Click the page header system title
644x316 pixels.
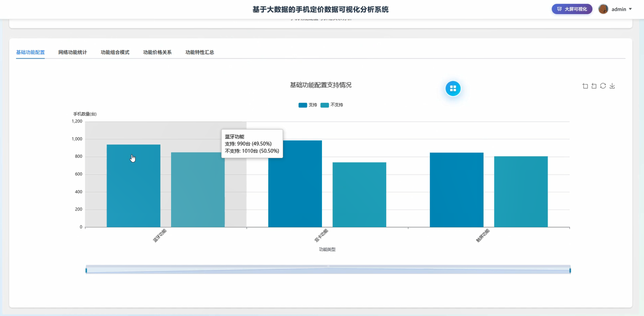(x=320, y=9)
